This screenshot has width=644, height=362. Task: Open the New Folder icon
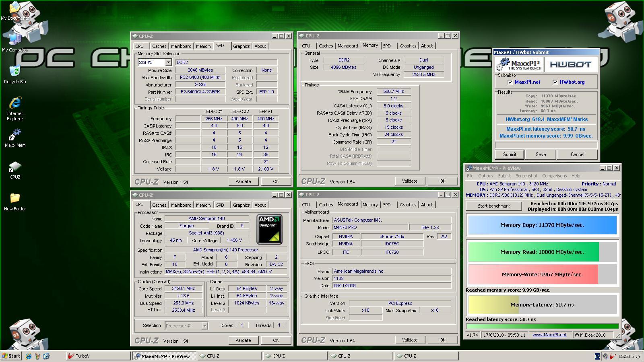click(15, 202)
